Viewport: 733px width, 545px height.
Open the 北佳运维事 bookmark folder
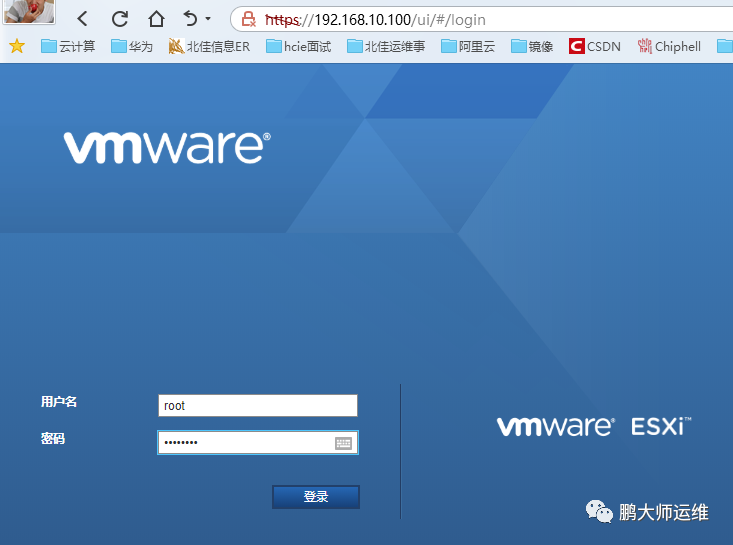[386, 46]
